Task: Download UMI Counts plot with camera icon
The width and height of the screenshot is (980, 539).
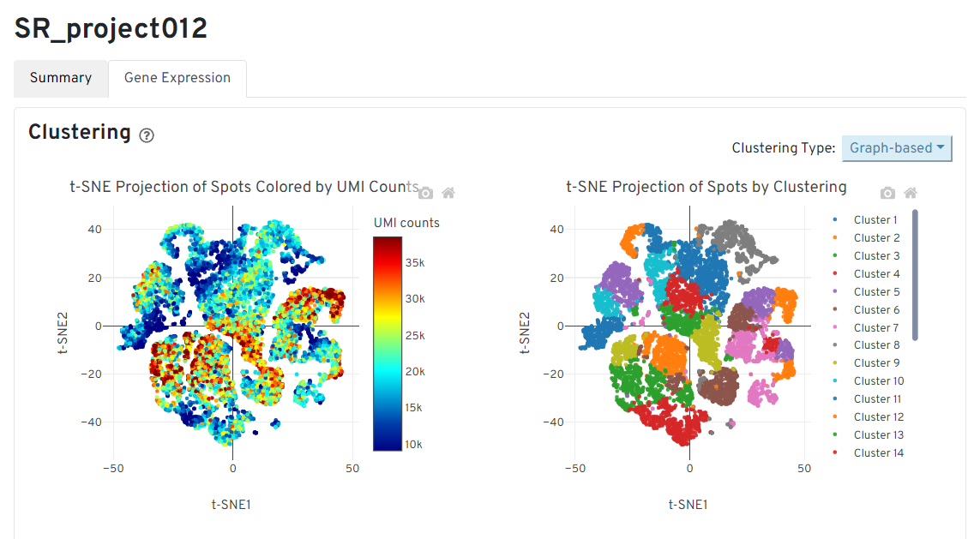Action: coord(425,193)
